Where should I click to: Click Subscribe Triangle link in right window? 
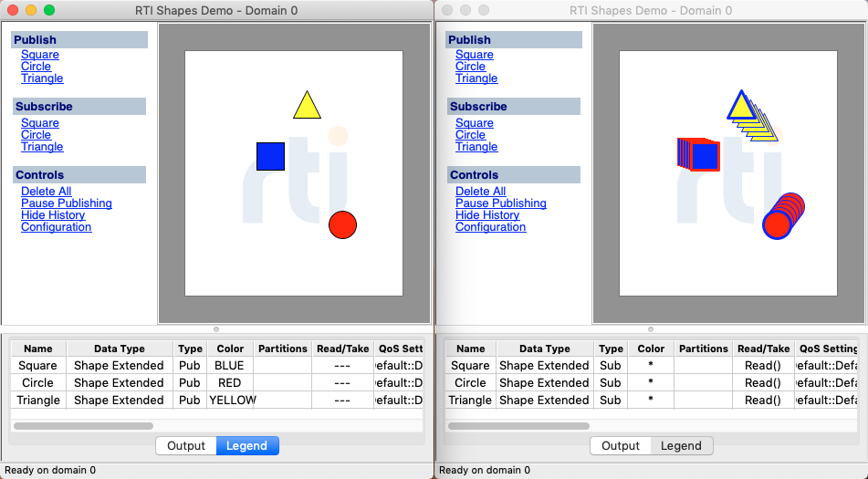click(476, 147)
